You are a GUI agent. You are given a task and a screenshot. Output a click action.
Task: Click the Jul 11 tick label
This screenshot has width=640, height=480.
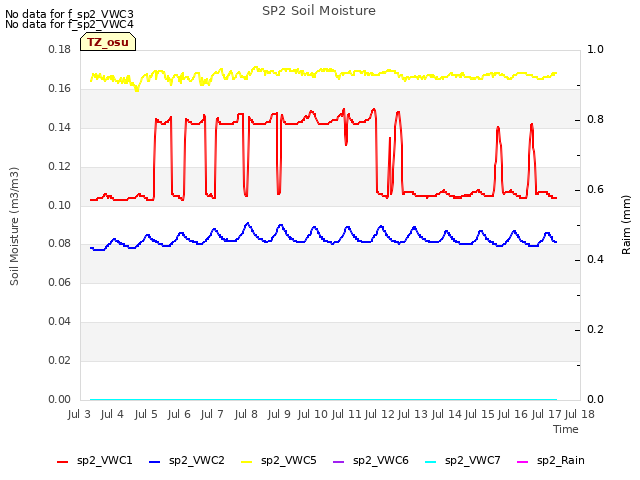(x=346, y=414)
